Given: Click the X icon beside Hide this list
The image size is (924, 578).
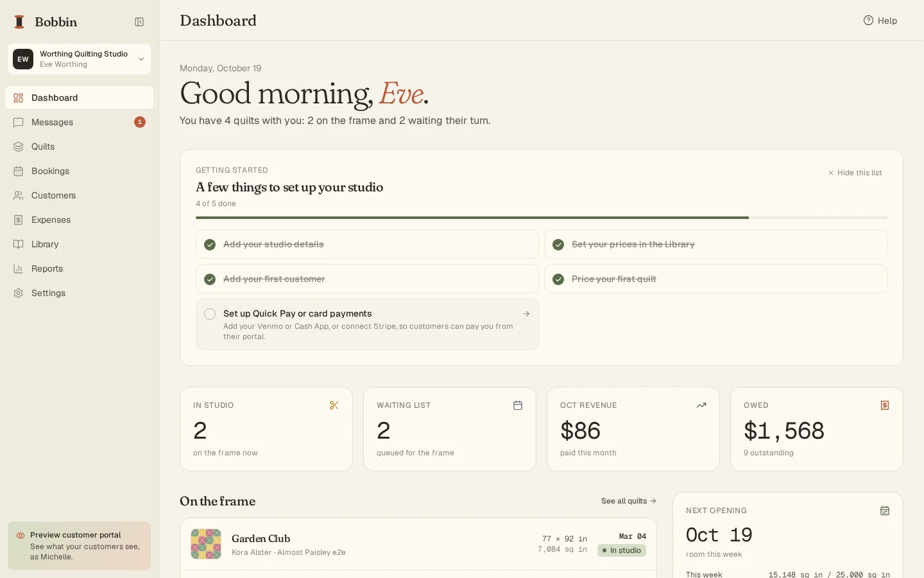Looking at the screenshot, I should pyautogui.click(x=831, y=173).
